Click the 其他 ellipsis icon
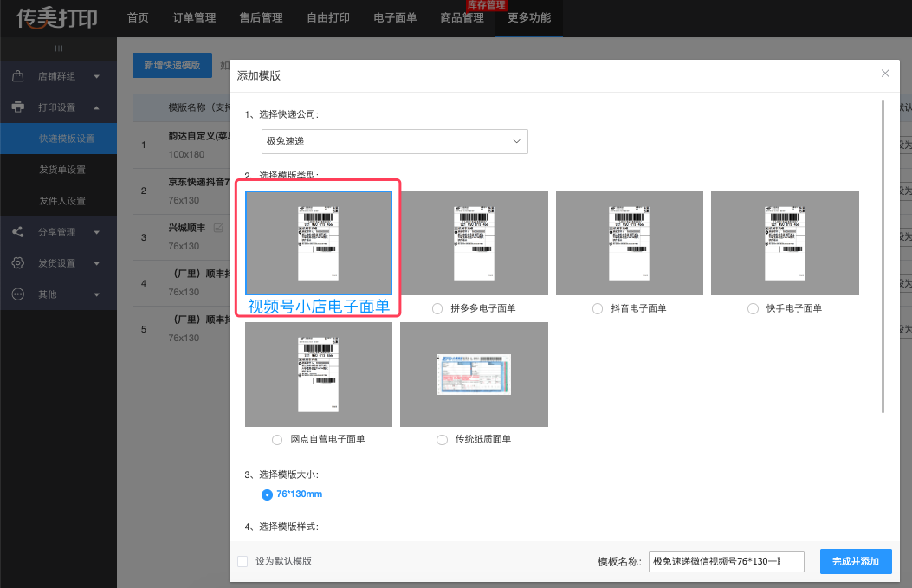912x588 pixels. [18, 294]
